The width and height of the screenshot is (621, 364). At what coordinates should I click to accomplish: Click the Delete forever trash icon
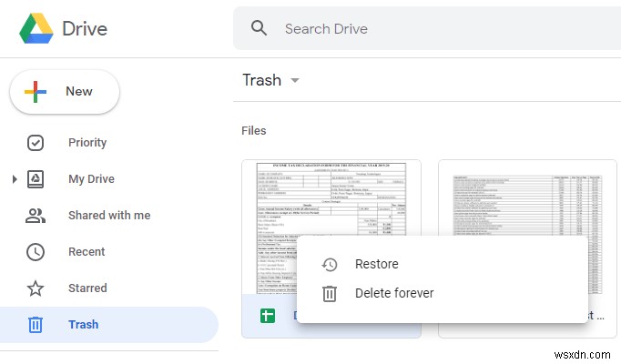[x=330, y=294]
